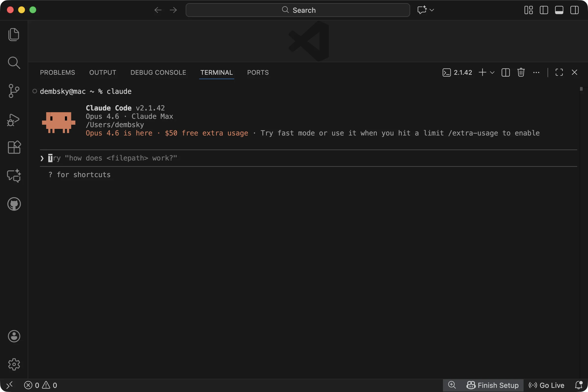Toggle the Primary Side Bar
The width and height of the screenshot is (588, 392).
544,10
